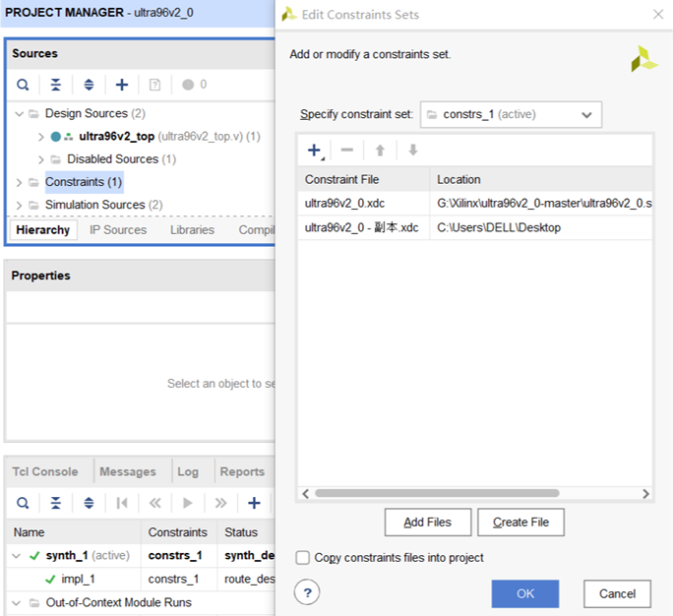Switch to the IP Sources tab
The height and width of the screenshot is (616, 673).
click(x=118, y=230)
